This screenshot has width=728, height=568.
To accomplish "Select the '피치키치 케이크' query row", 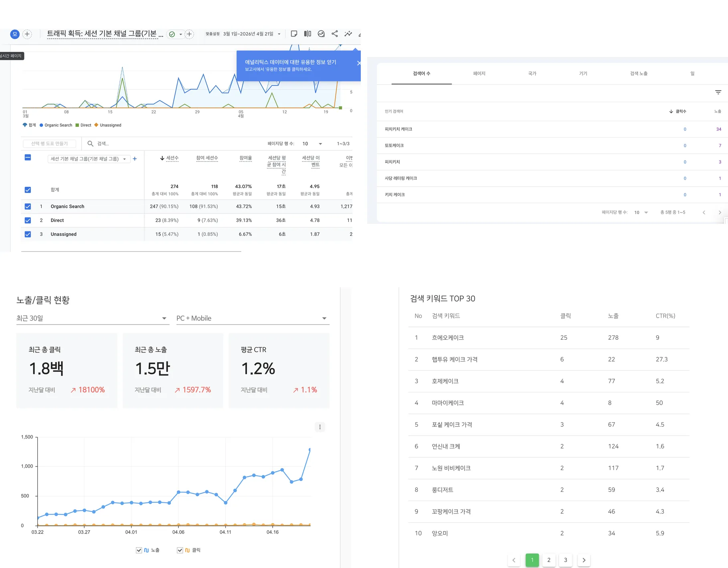I will (x=552, y=129).
